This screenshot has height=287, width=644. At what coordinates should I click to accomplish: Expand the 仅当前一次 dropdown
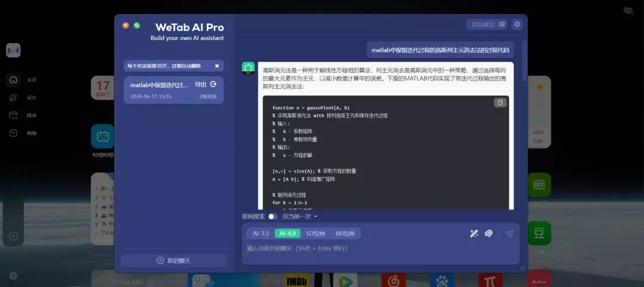tap(300, 216)
